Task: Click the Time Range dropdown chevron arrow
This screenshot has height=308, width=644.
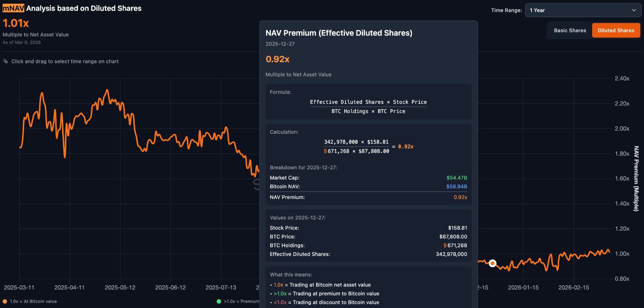Action: tap(634, 10)
